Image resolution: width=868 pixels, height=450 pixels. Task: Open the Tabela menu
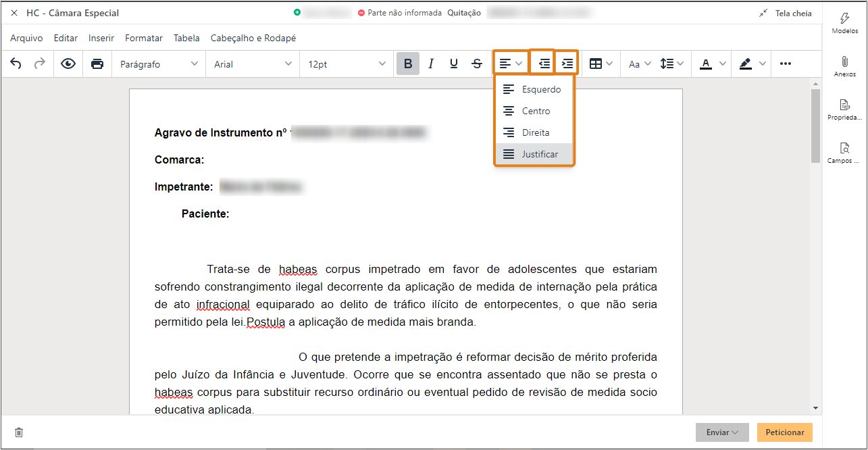click(x=186, y=38)
